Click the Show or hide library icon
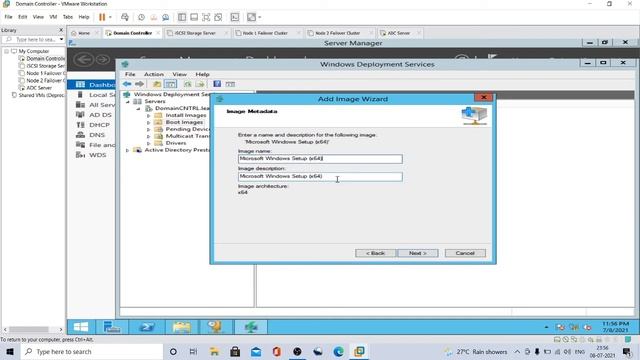This screenshot has height=360, width=640. [182, 17]
